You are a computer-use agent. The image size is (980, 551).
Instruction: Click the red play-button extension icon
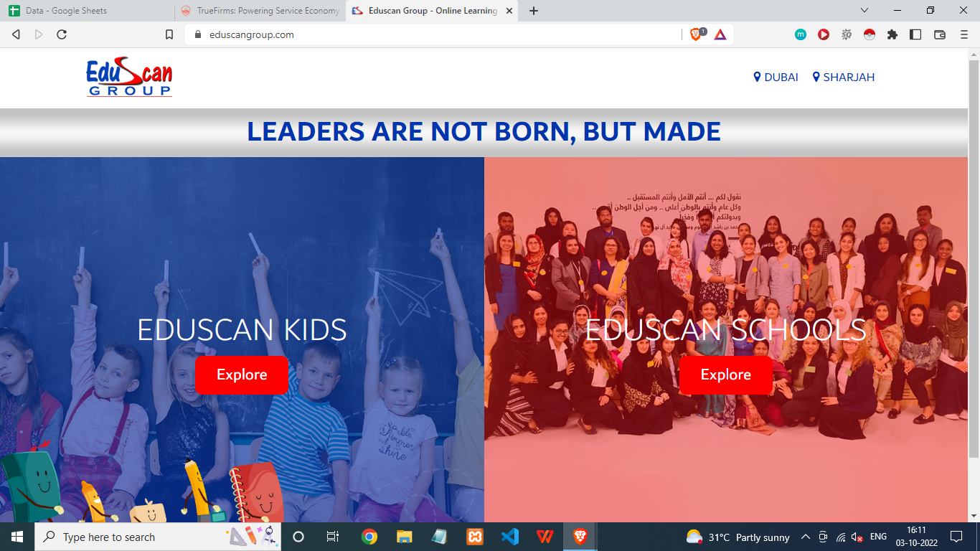(x=824, y=34)
